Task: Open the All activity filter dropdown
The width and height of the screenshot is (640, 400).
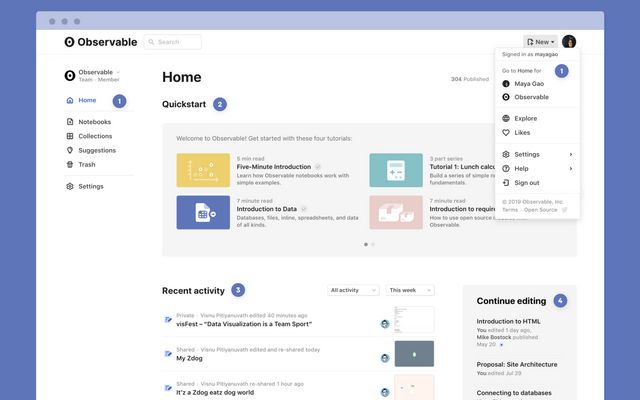Action: pos(353,290)
